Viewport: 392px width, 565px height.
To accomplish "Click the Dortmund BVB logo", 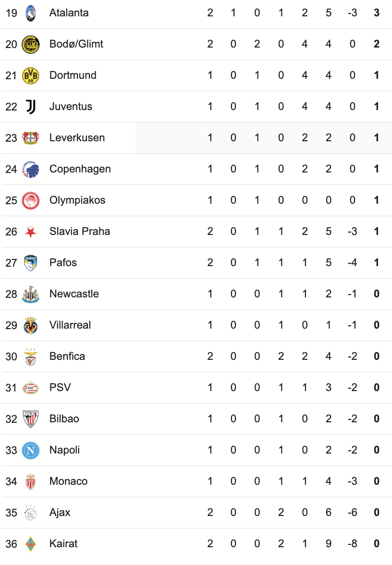I will coord(31,75).
